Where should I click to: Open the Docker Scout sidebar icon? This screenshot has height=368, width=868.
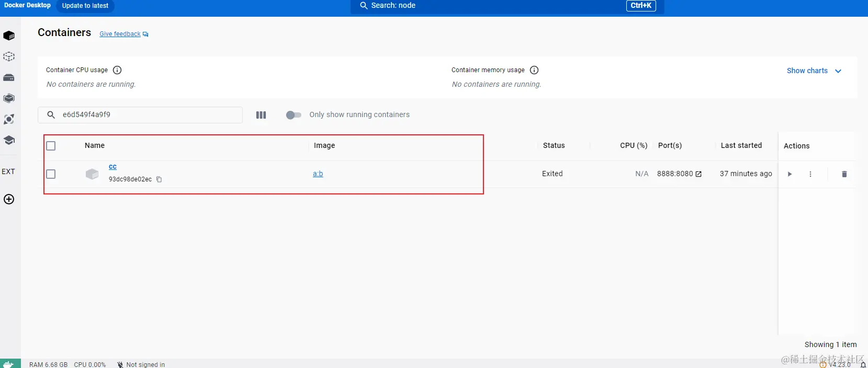coord(9,119)
